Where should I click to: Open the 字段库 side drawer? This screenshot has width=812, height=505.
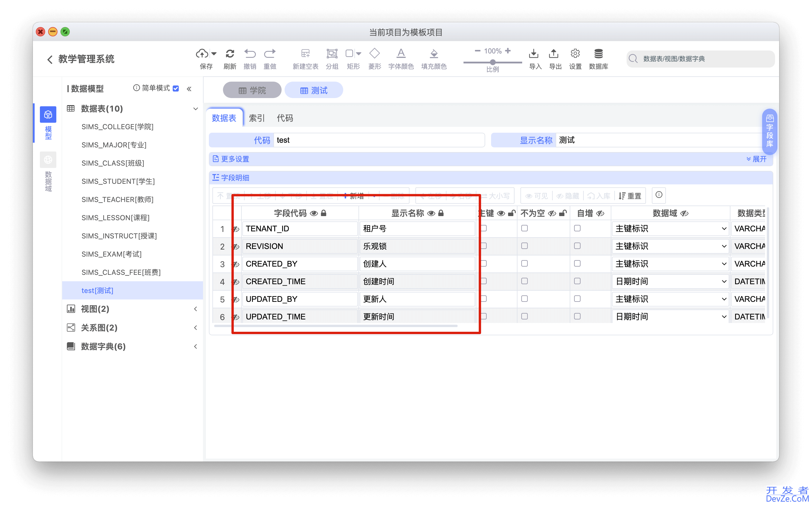pos(770,131)
